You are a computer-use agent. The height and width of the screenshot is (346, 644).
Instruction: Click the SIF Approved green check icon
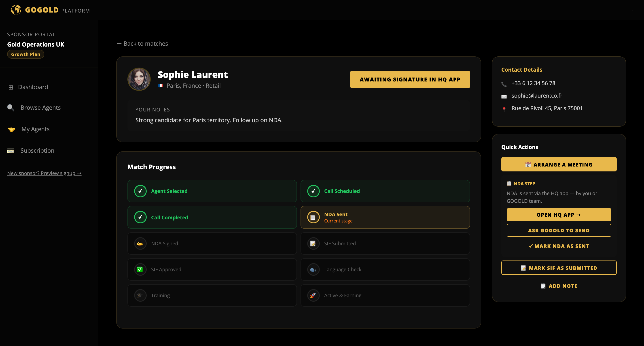click(x=140, y=269)
